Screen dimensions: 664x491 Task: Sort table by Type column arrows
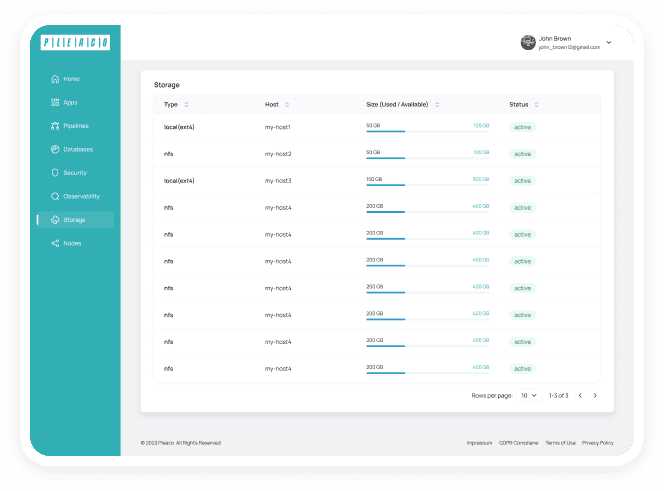186,105
